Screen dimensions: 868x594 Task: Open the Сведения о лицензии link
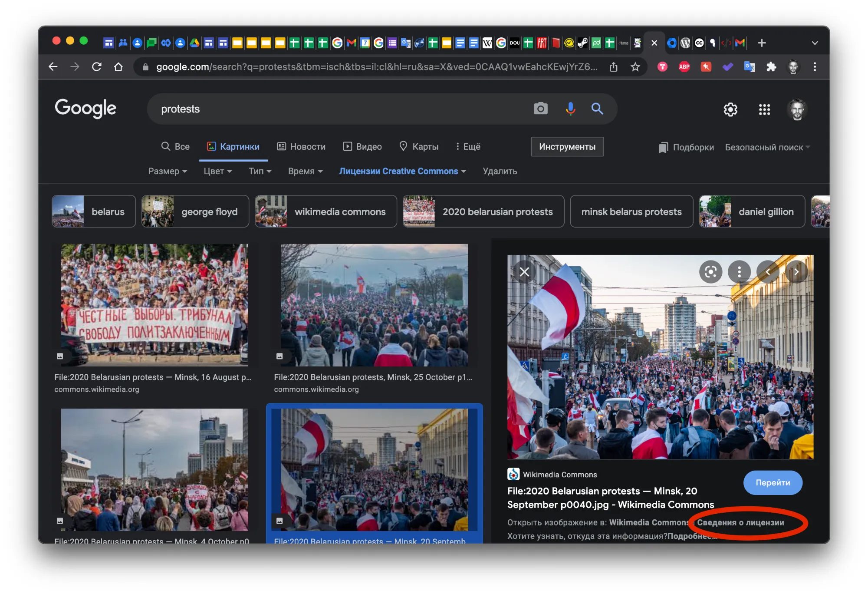coord(740,522)
